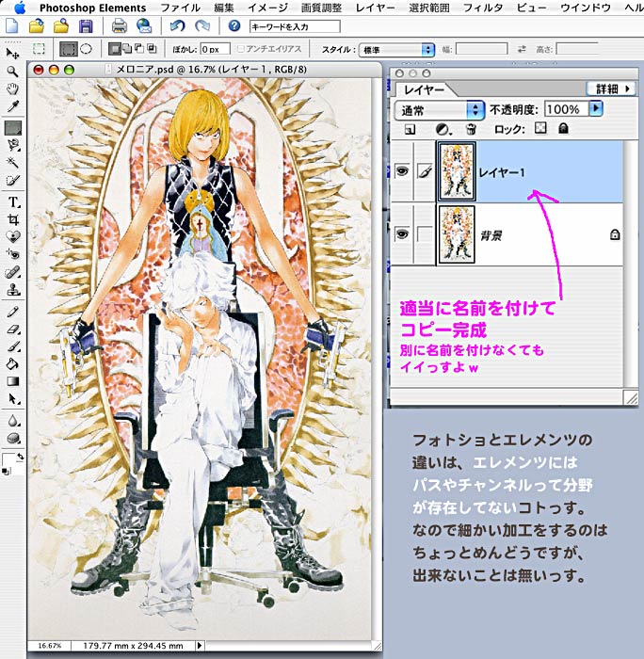This screenshot has height=659, width=644.
Task: Open the document status bar info arrow
Action: 200,645
